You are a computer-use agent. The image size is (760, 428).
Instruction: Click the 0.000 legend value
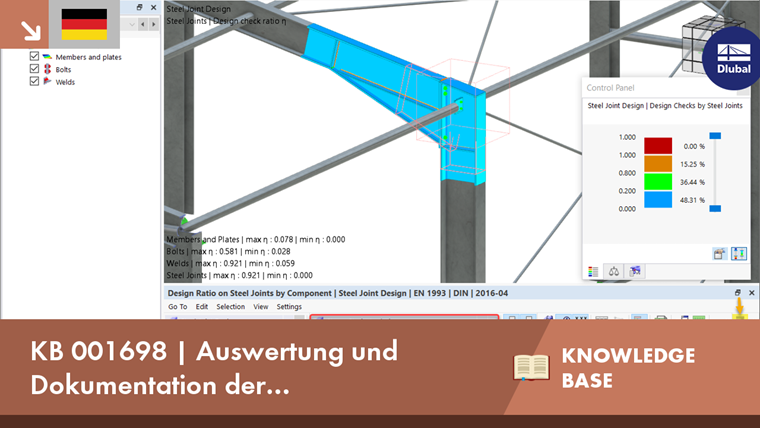tap(627, 209)
